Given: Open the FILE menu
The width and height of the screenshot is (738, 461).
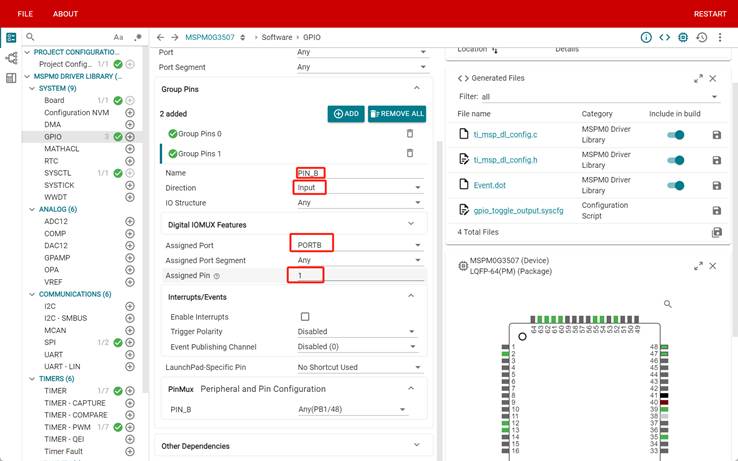Looking at the screenshot, I should tap(25, 14).
